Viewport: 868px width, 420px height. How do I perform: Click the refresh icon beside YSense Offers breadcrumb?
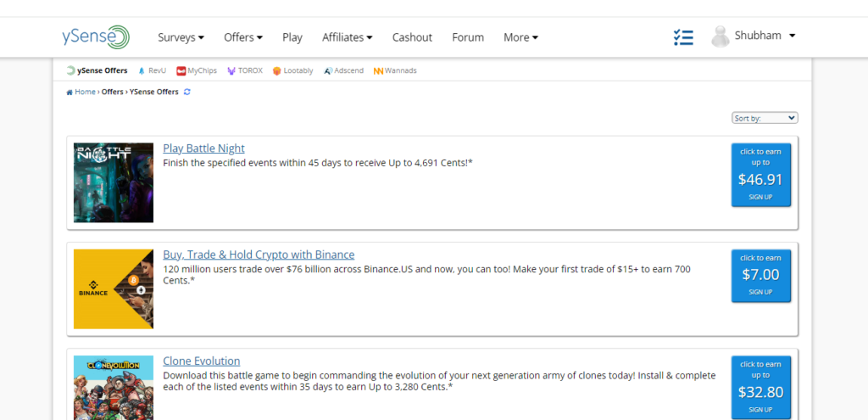187,92
